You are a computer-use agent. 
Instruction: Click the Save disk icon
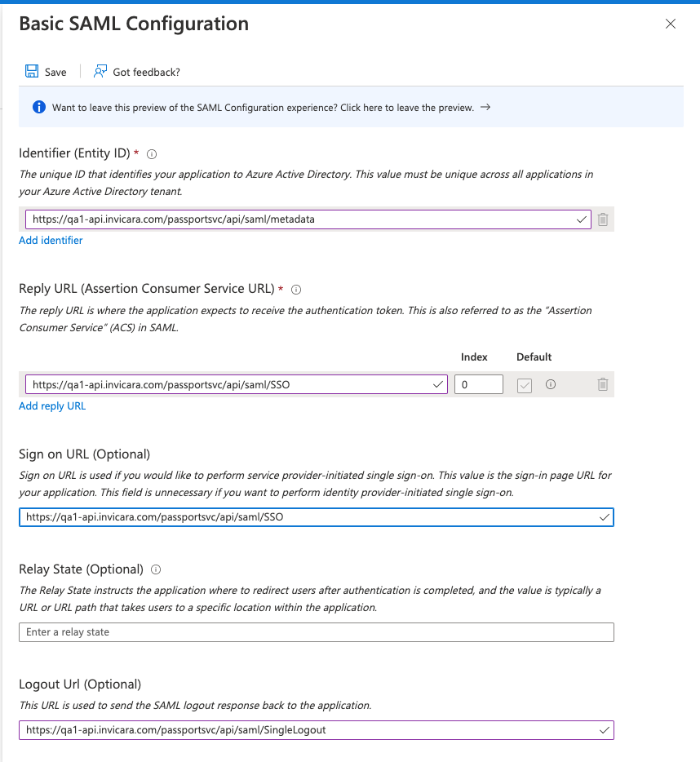point(32,72)
